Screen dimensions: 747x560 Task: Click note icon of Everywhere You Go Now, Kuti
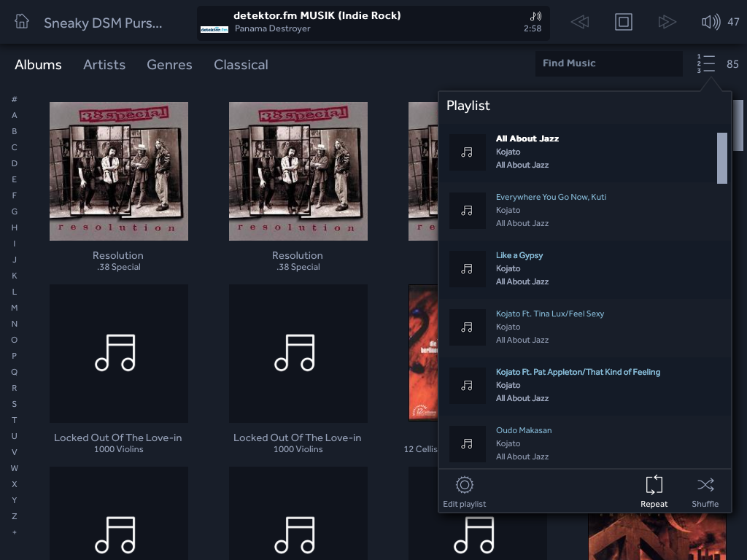(468, 211)
